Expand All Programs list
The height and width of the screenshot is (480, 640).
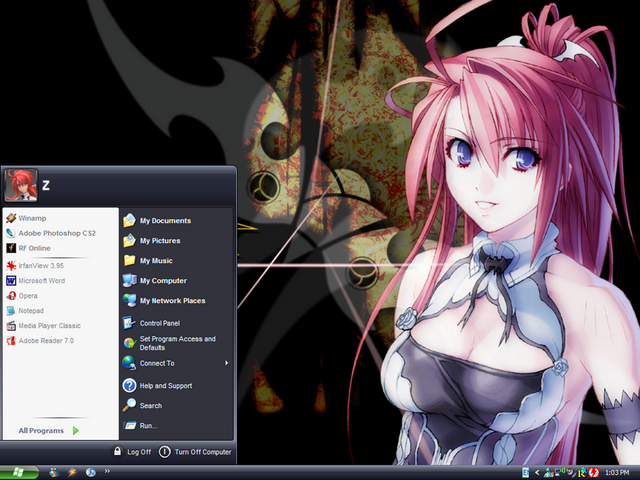(x=48, y=430)
